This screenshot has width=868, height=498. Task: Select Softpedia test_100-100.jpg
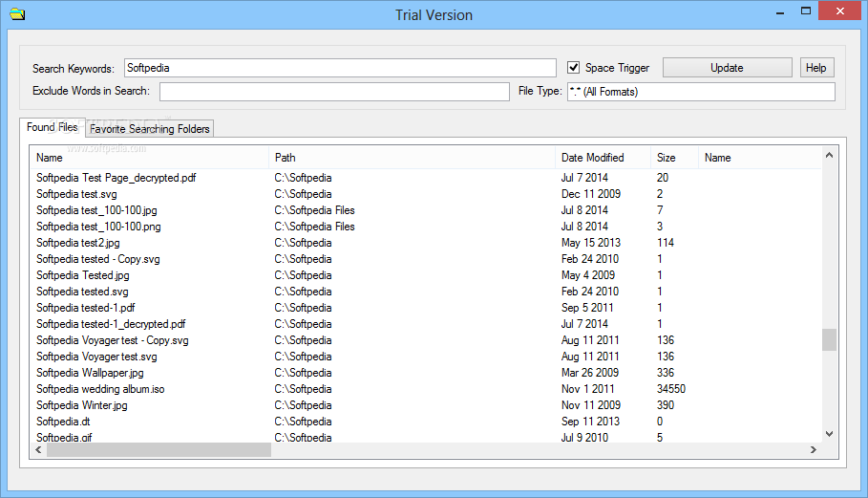coord(96,210)
